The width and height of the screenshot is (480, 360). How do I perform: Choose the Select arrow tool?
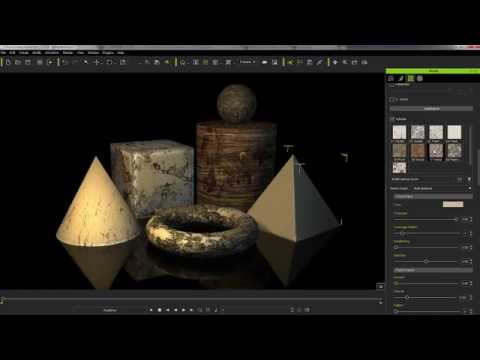pos(86,62)
